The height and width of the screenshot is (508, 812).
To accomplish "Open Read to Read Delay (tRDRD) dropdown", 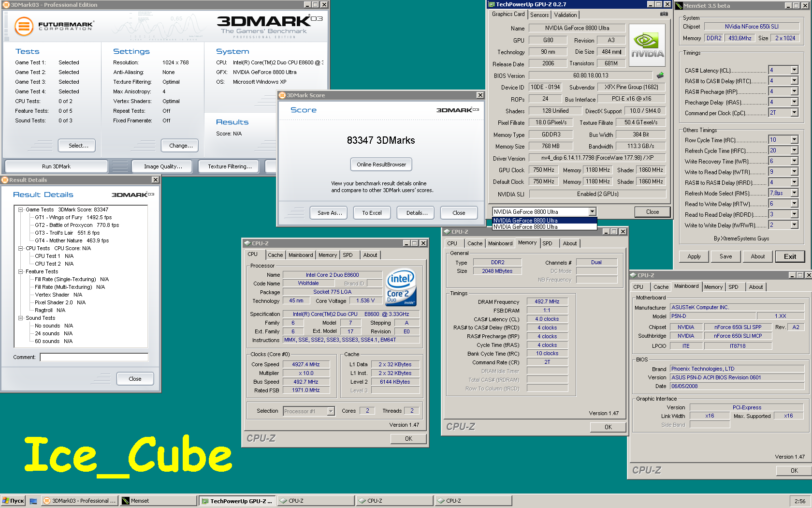I will [794, 214].
